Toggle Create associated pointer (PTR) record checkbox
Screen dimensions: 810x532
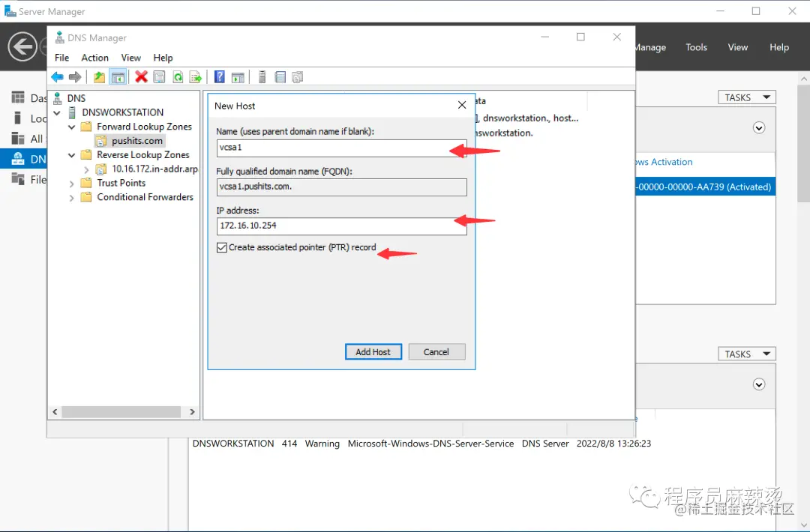click(221, 248)
